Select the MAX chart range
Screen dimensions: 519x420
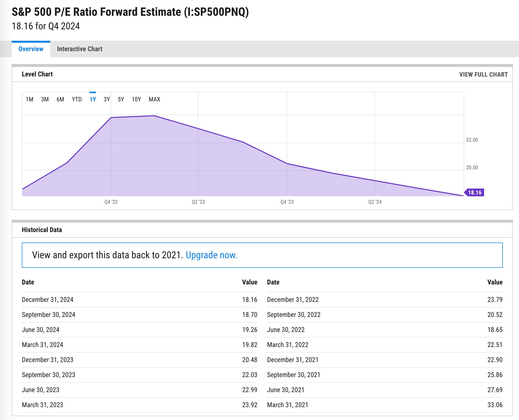coord(154,99)
